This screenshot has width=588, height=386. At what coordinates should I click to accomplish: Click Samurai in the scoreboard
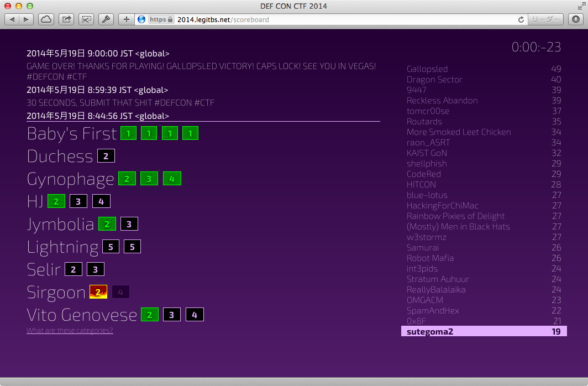coord(423,248)
